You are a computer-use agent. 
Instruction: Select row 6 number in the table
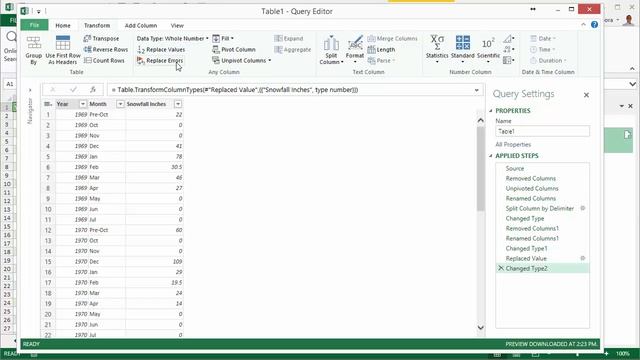click(48, 167)
